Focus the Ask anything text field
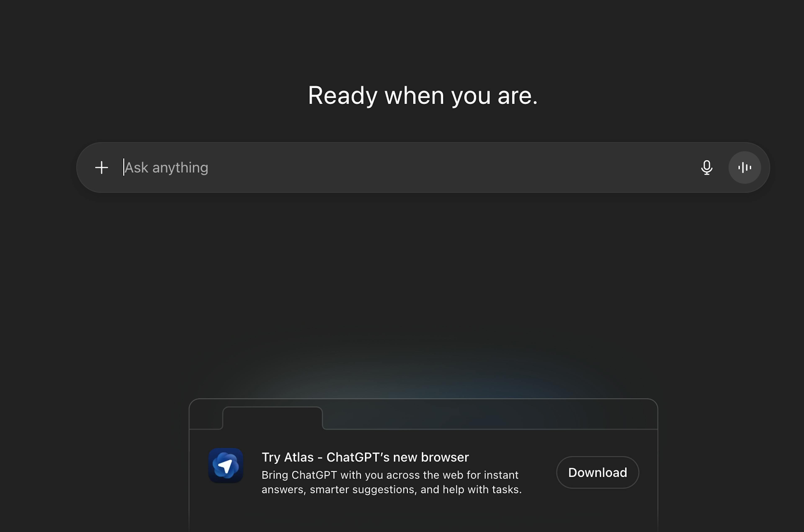The width and height of the screenshot is (804, 532). [x=407, y=168]
